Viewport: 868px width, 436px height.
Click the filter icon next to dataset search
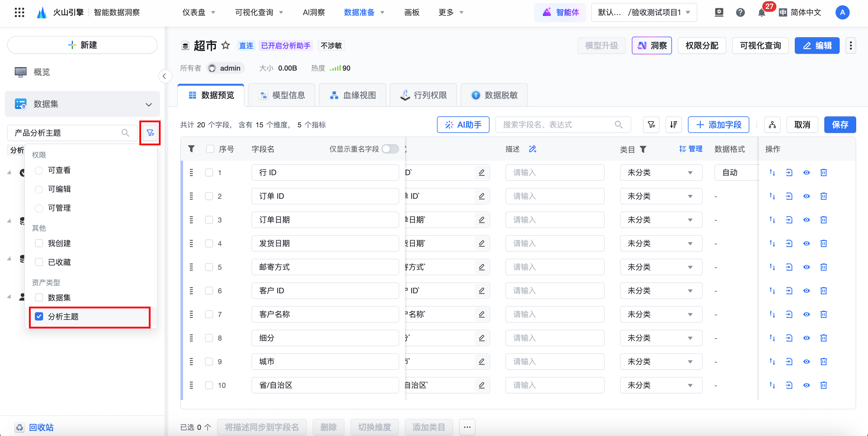(150, 133)
